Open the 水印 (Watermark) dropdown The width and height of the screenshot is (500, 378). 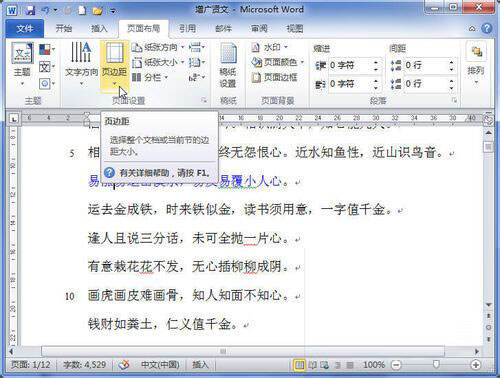pyautogui.click(x=269, y=47)
